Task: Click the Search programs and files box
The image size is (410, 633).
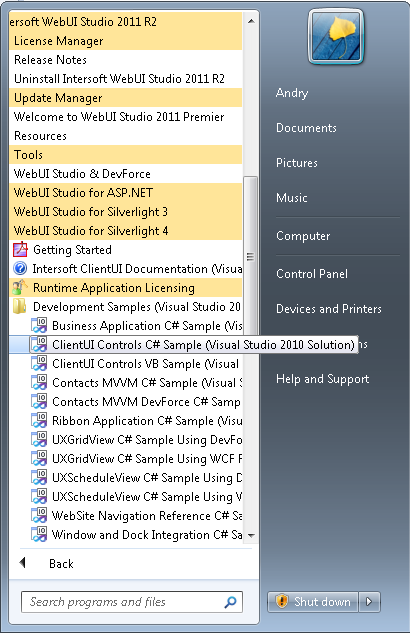Action: pyautogui.click(x=132, y=602)
